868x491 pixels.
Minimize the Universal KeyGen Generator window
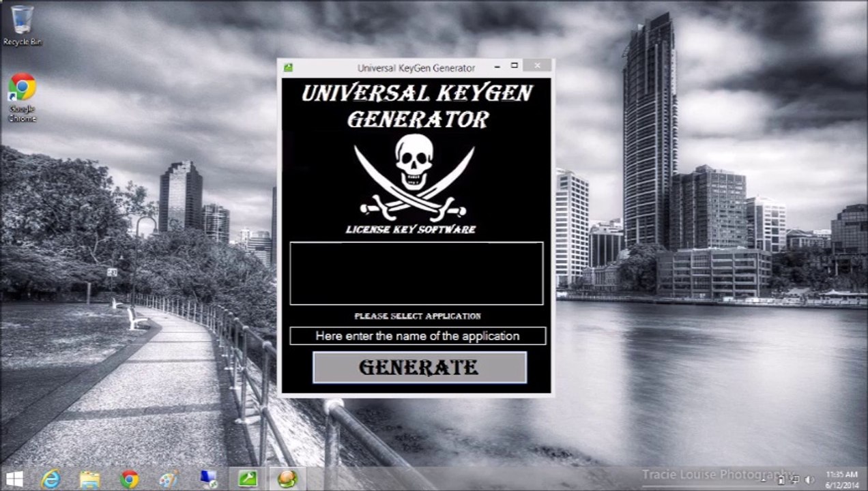click(497, 66)
